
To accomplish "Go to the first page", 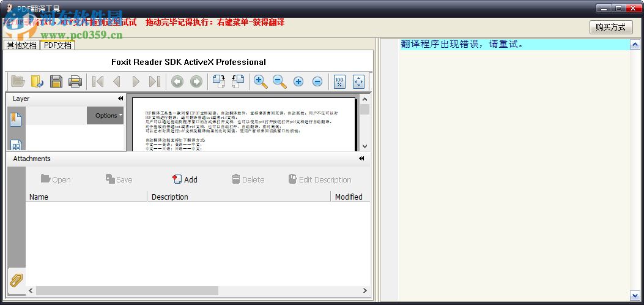I will [98, 81].
